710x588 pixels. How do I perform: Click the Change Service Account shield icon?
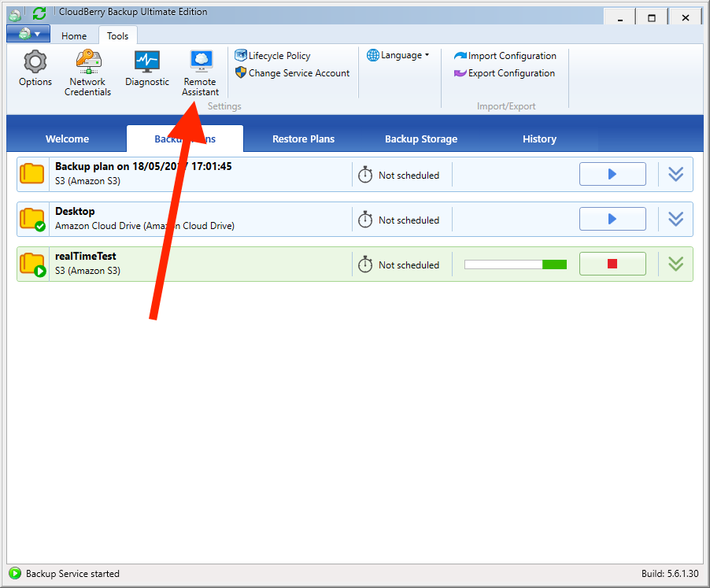click(x=241, y=72)
